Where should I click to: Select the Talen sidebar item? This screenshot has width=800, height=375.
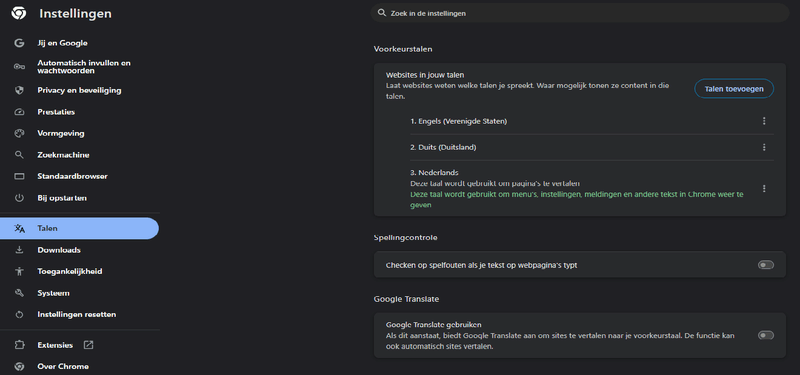80,228
